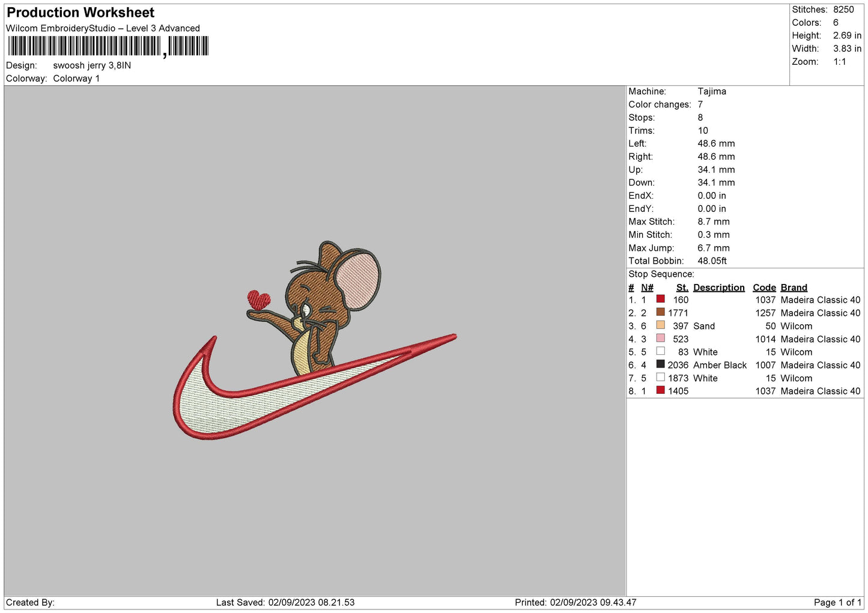Image resolution: width=868 pixels, height=613 pixels.
Task: Click the Machine value Tajima
Action: [x=712, y=91]
